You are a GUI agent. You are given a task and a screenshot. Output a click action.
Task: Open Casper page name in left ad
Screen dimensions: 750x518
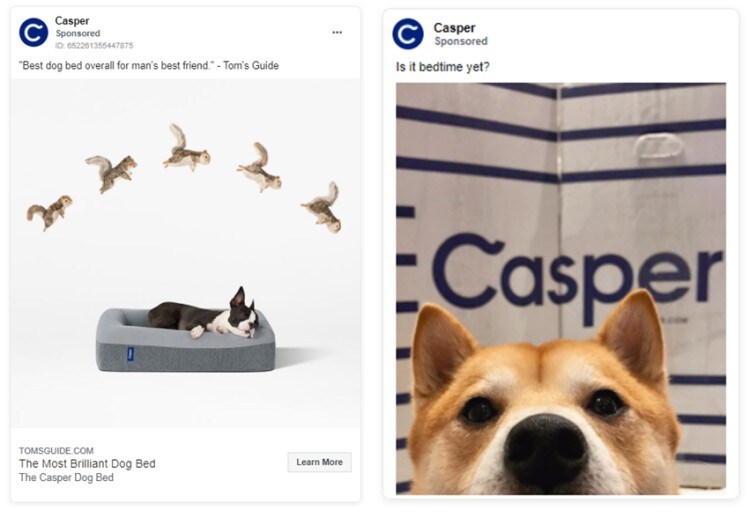72,21
